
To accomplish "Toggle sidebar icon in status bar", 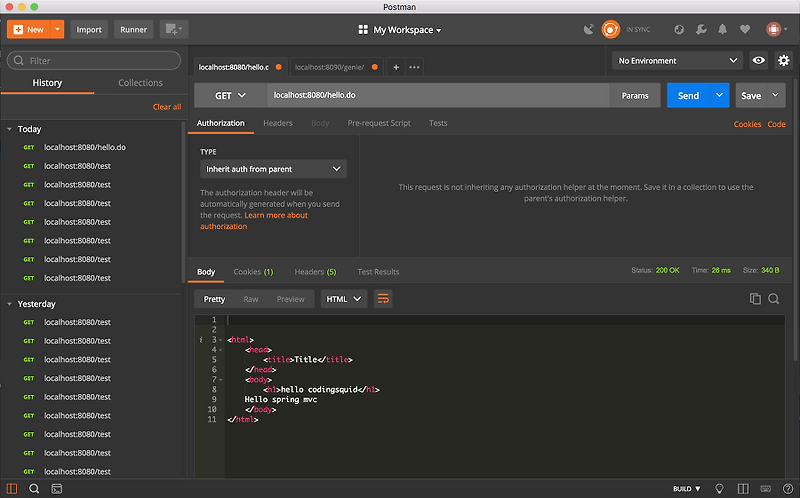I will tap(12, 488).
